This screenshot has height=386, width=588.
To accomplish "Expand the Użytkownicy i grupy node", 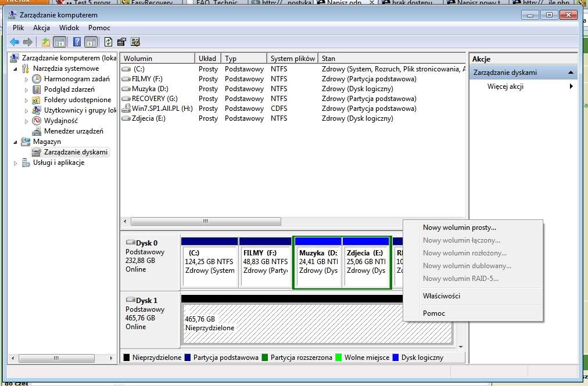I will coord(26,111).
